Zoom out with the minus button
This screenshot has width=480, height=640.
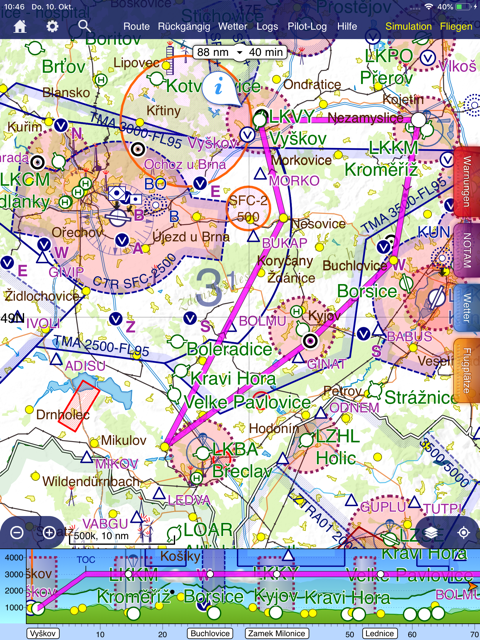click(17, 532)
